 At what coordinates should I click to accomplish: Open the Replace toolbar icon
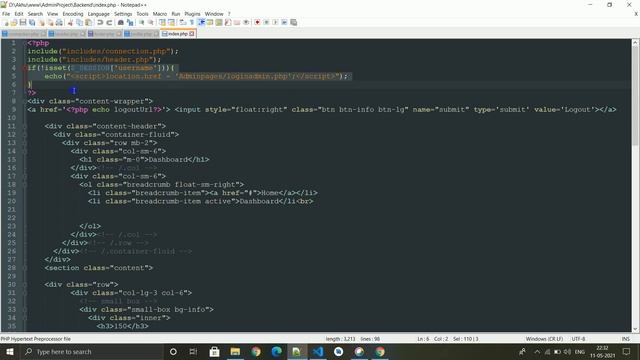pos(130,22)
